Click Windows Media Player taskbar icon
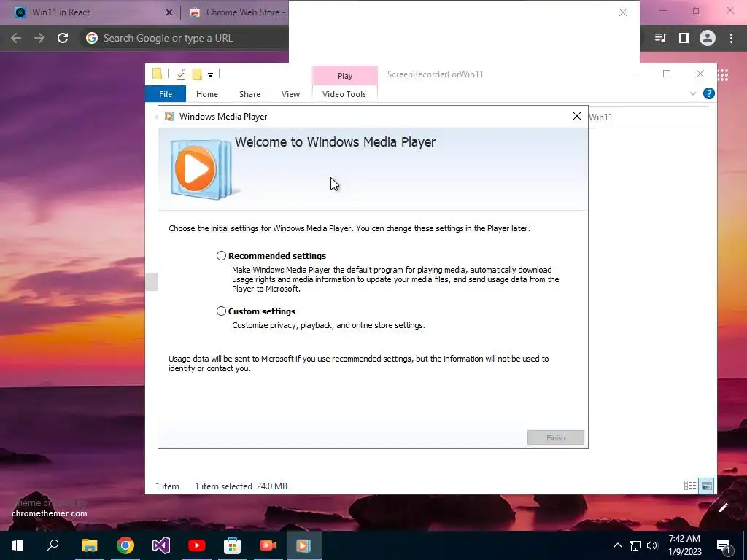747x560 pixels. (x=303, y=545)
